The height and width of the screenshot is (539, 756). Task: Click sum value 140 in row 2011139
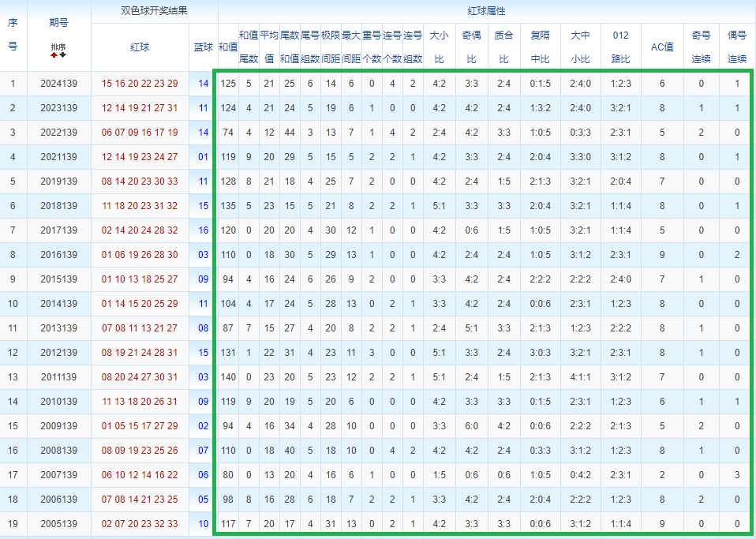pos(228,377)
